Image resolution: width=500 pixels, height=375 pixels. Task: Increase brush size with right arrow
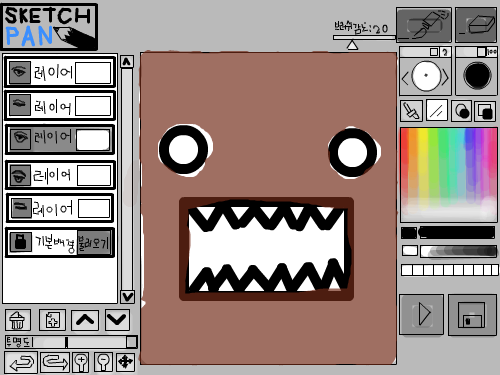[445, 79]
